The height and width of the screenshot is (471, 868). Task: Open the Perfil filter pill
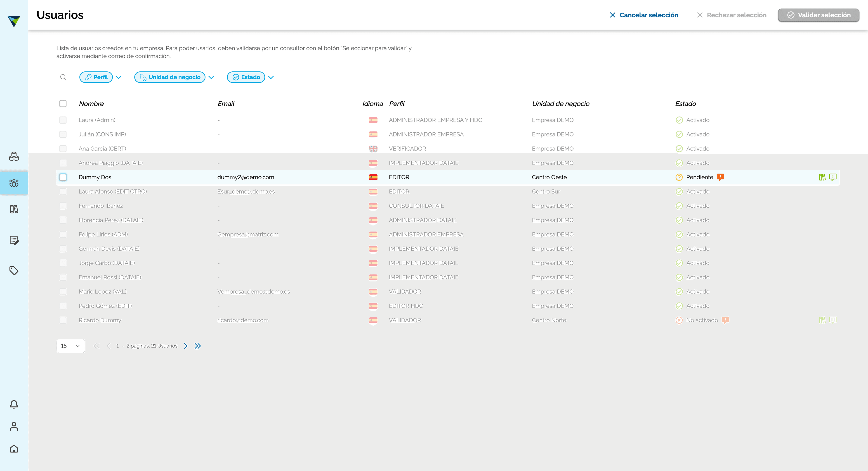pos(96,77)
